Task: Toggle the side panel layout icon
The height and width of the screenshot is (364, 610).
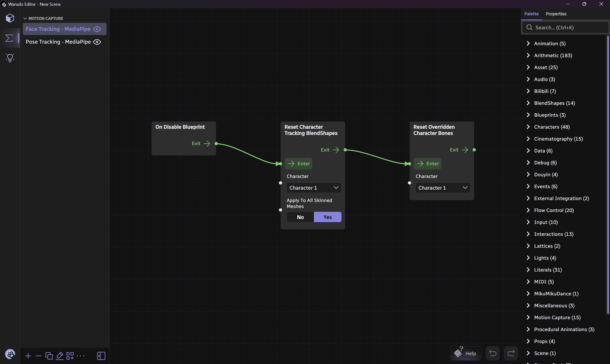Action: 101,356
